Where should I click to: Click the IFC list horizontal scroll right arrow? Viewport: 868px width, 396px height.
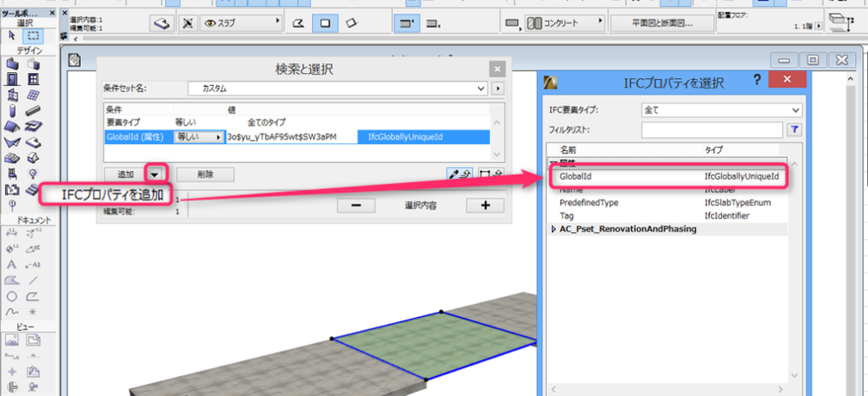pyautogui.click(x=782, y=389)
